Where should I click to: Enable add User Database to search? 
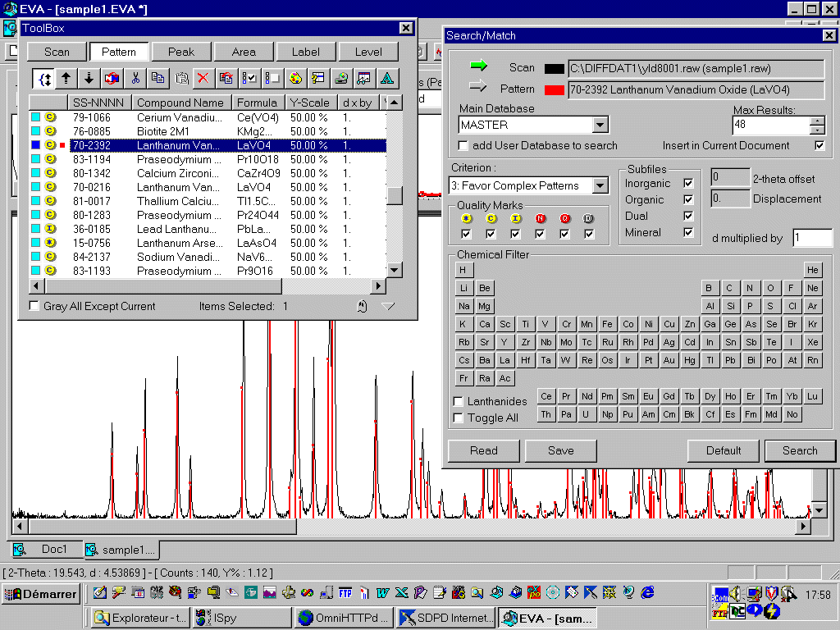click(x=463, y=146)
